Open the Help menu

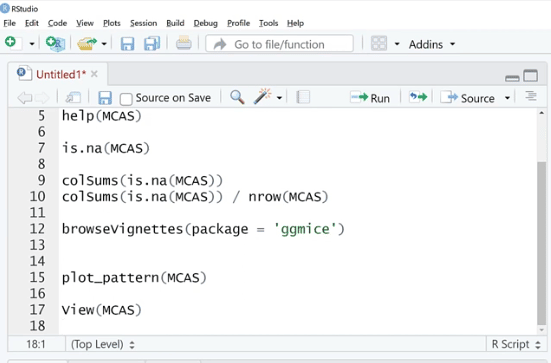pyautogui.click(x=295, y=23)
